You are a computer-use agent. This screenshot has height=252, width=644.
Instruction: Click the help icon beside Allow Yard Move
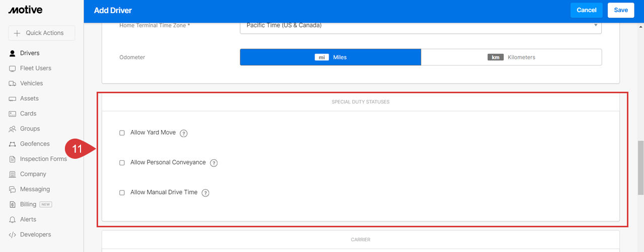tap(184, 134)
